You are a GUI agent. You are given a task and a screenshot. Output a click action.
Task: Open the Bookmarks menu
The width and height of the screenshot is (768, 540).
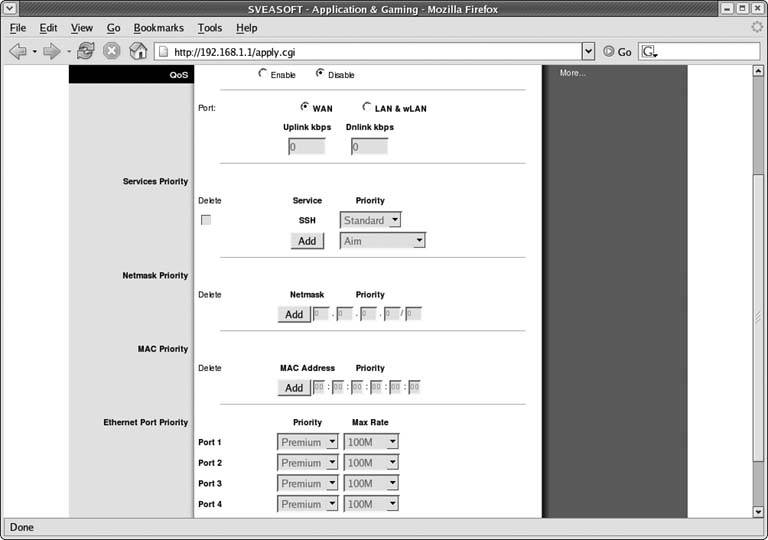click(x=159, y=28)
